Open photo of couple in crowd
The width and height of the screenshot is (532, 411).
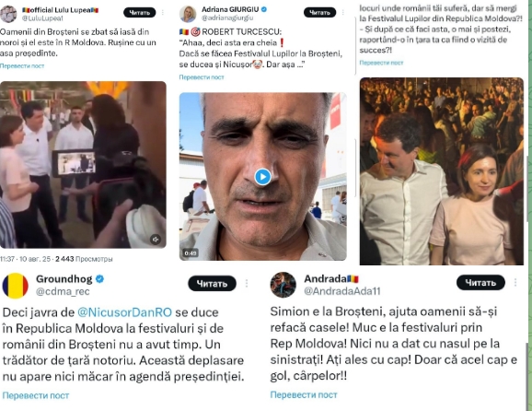(x=442, y=171)
